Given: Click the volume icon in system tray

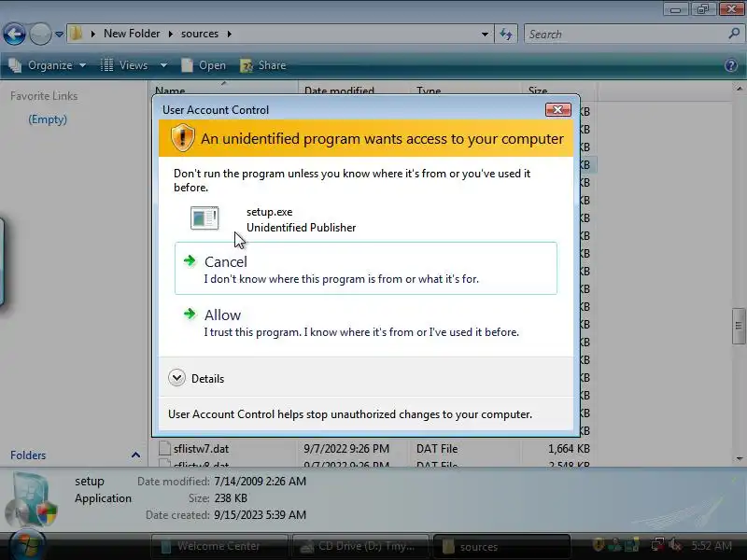Looking at the screenshot, I should (674, 544).
